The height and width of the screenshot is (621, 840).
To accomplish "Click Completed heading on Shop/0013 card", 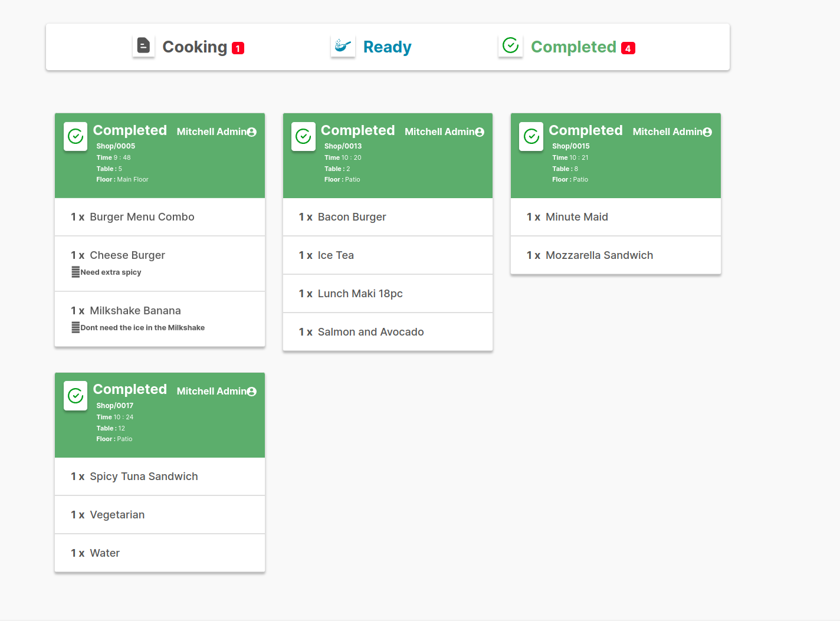I will pyautogui.click(x=358, y=130).
